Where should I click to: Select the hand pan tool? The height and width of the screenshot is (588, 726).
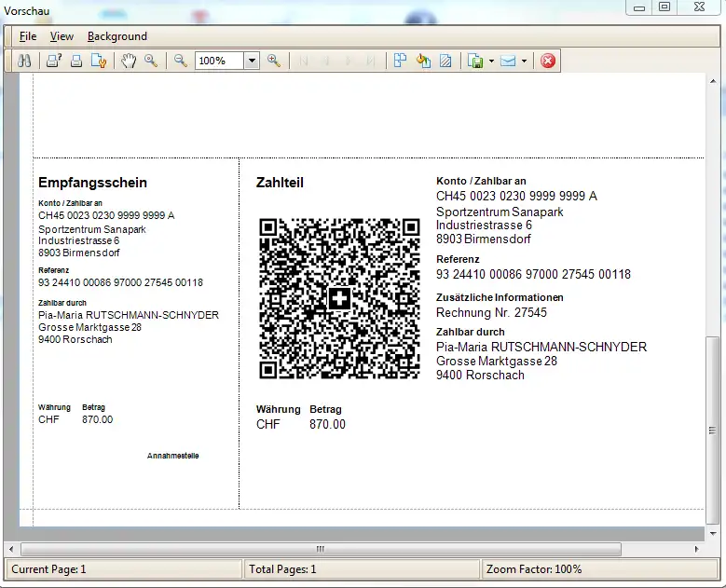coord(129,61)
